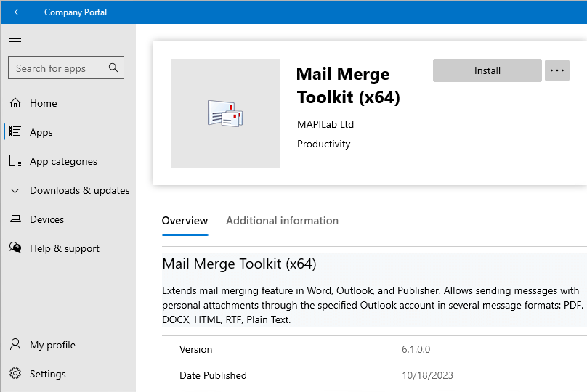Click the Company Portal title text
The image size is (587, 392).
pos(76,12)
